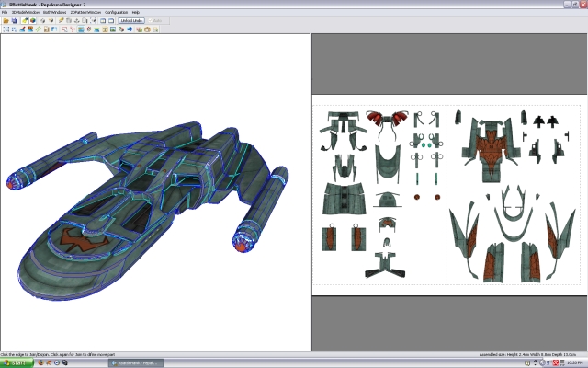Click the Windows Start button

17,362
